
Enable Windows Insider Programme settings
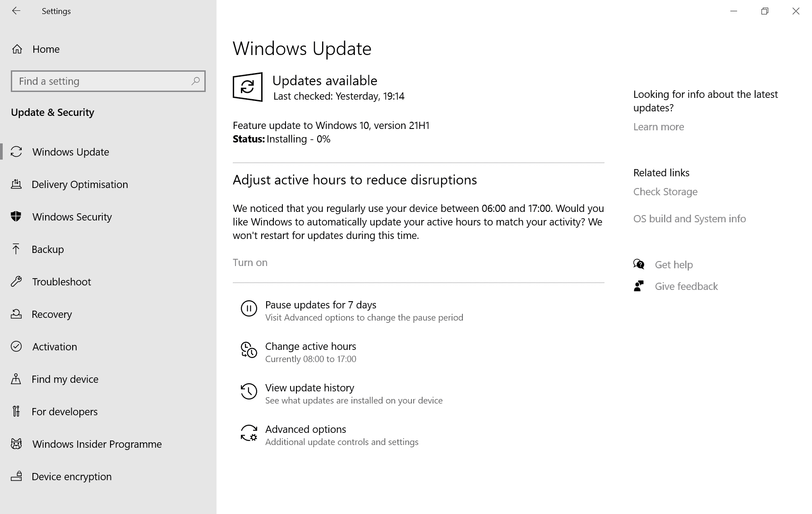click(96, 444)
